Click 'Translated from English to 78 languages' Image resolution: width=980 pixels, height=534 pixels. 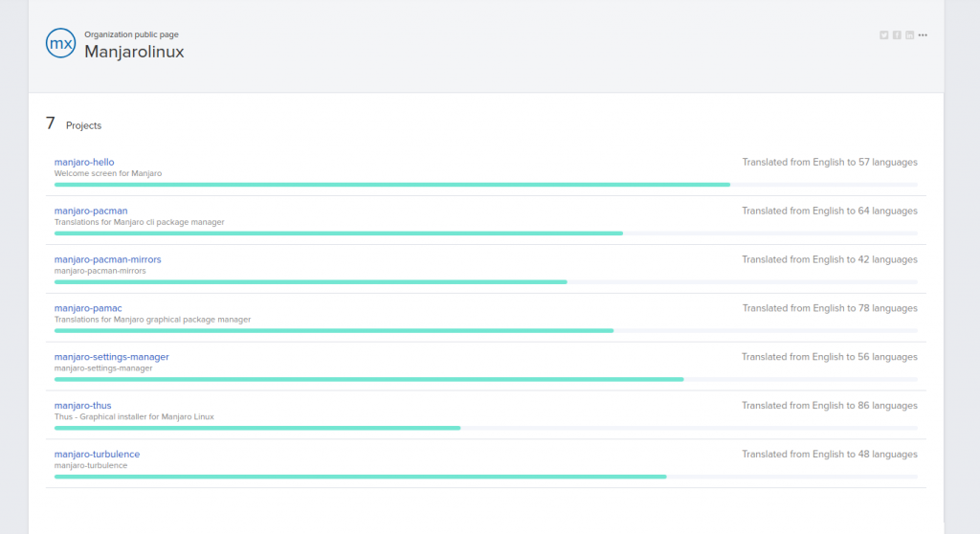click(830, 308)
